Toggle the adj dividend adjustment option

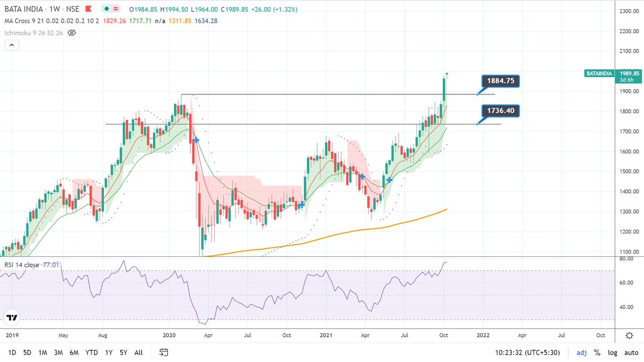pyautogui.click(x=581, y=352)
